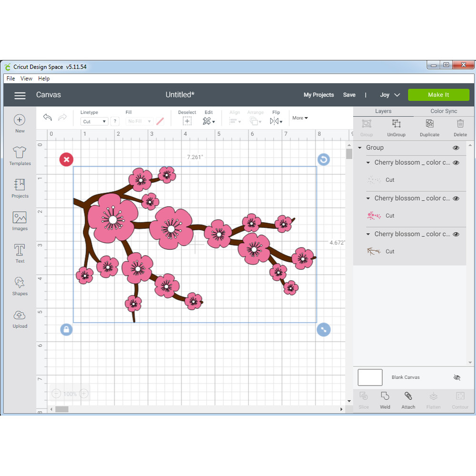Select the Text tool

pyautogui.click(x=20, y=253)
